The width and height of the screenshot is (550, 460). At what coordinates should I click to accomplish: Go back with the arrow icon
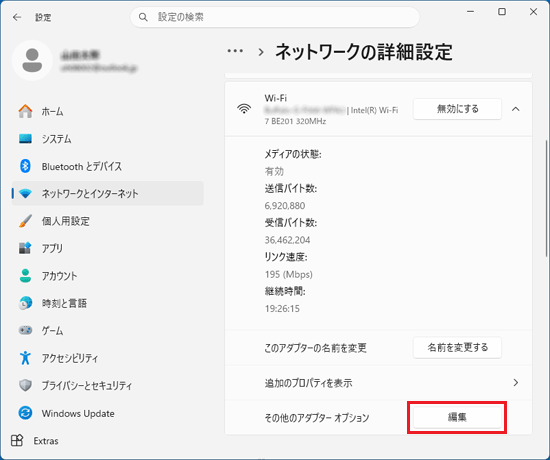tap(17, 17)
